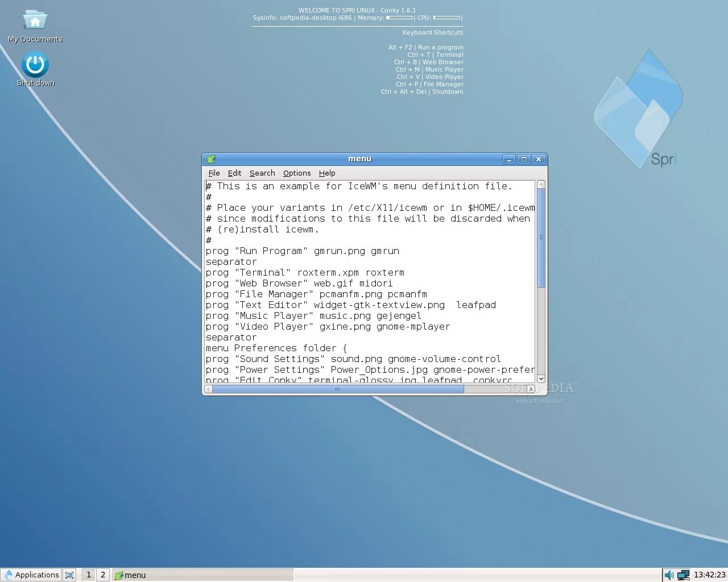The width and height of the screenshot is (728, 582).
Task: Open the leafpad window menu icon
Action: coord(211,159)
